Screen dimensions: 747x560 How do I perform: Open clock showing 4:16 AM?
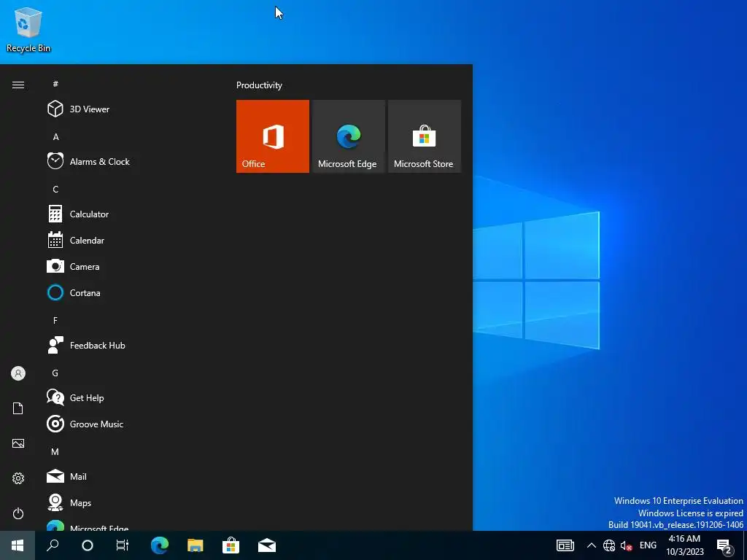684,545
